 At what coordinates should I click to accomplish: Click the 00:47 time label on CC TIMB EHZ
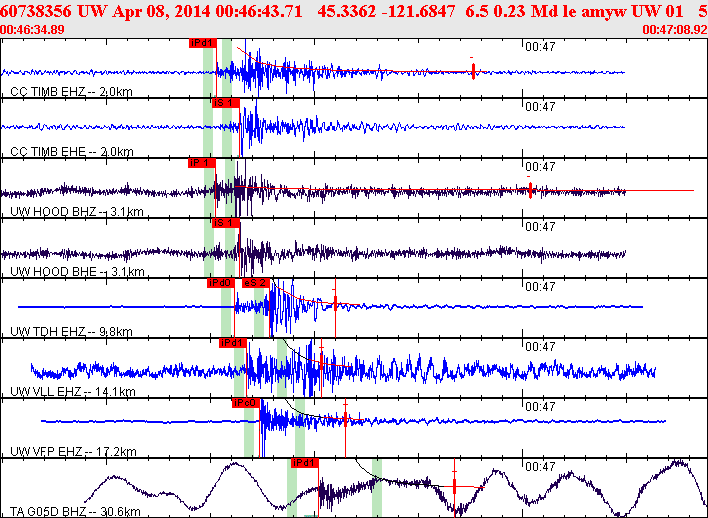point(540,47)
